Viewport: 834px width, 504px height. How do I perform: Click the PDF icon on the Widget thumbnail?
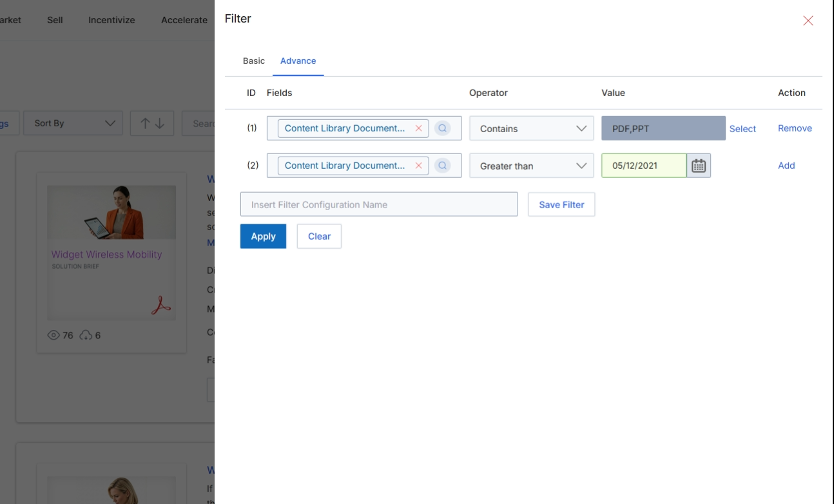point(160,305)
